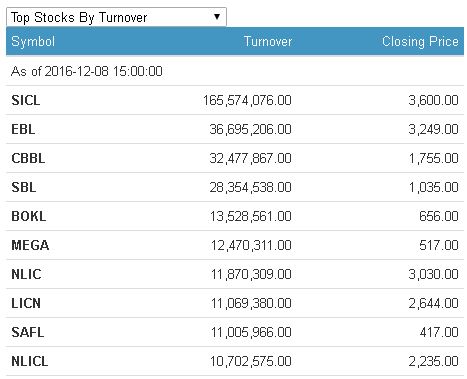This screenshot has width=467, height=379.
Task: Open the SICL stock symbol
Action: click(x=26, y=100)
